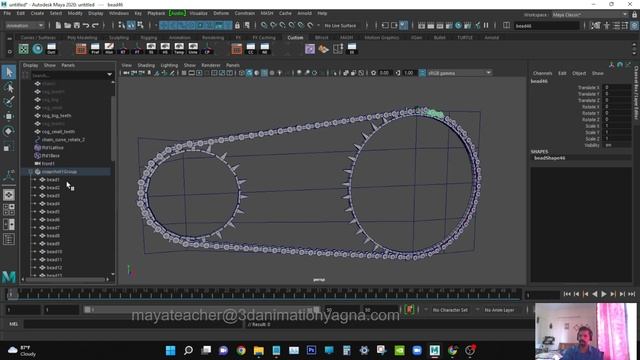The height and width of the screenshot is (360, 640).
Task: Click the time slider ruler
Action: coord(264,294)
